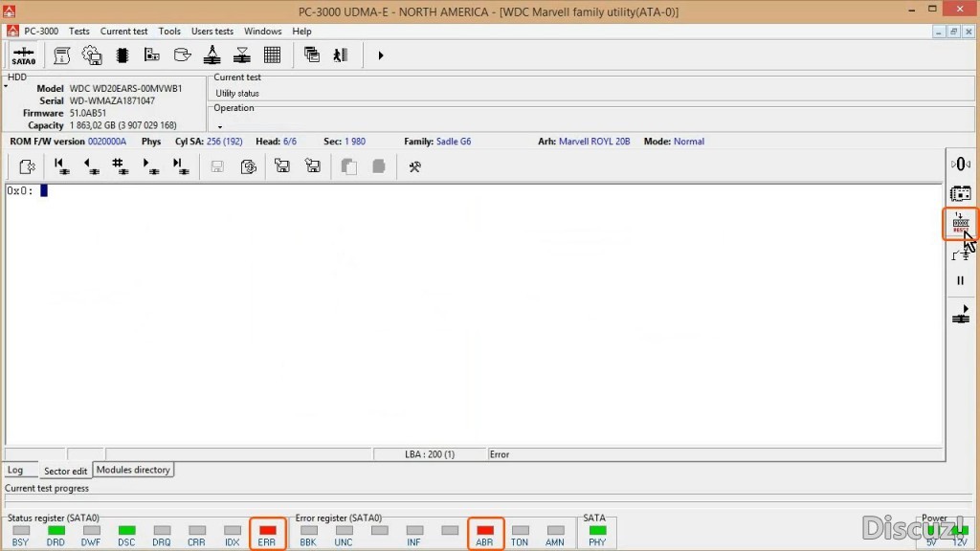
Task: Click the compass over platters icon
Action: pos(212,55)
